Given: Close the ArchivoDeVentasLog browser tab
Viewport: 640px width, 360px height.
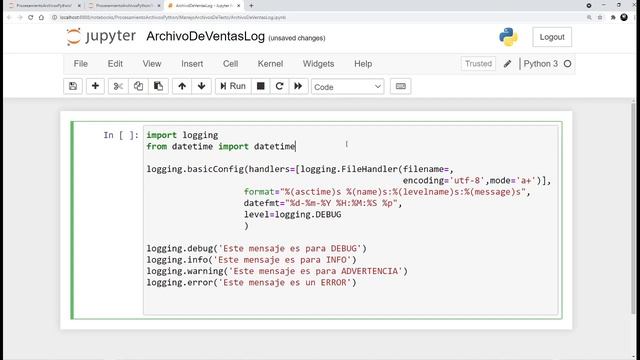Looking at the screenshot, I should (238, 6).
